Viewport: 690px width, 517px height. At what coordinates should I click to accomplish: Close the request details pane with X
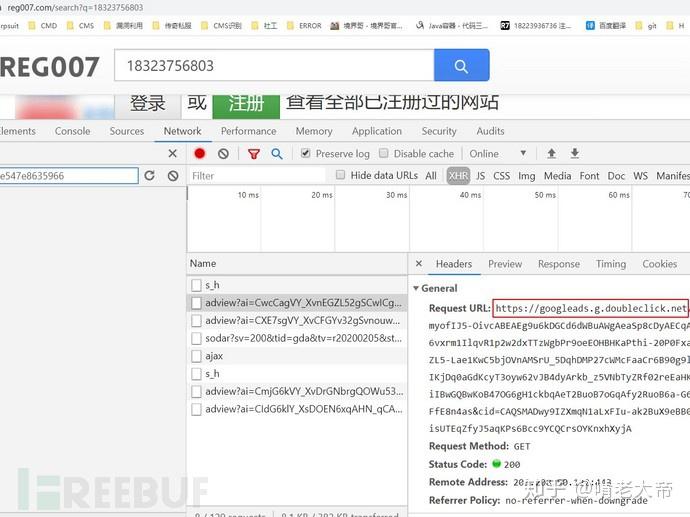click(x=419, y=263)
